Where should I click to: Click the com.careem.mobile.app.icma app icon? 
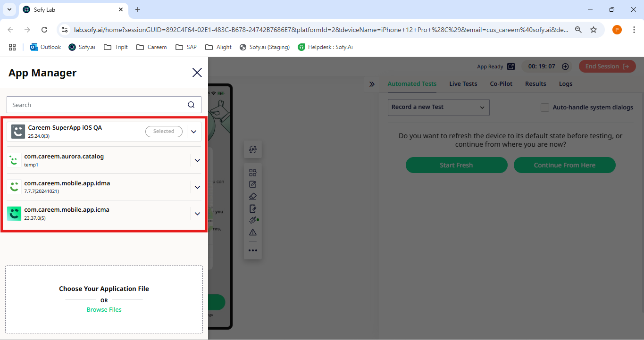coord(14,214)
